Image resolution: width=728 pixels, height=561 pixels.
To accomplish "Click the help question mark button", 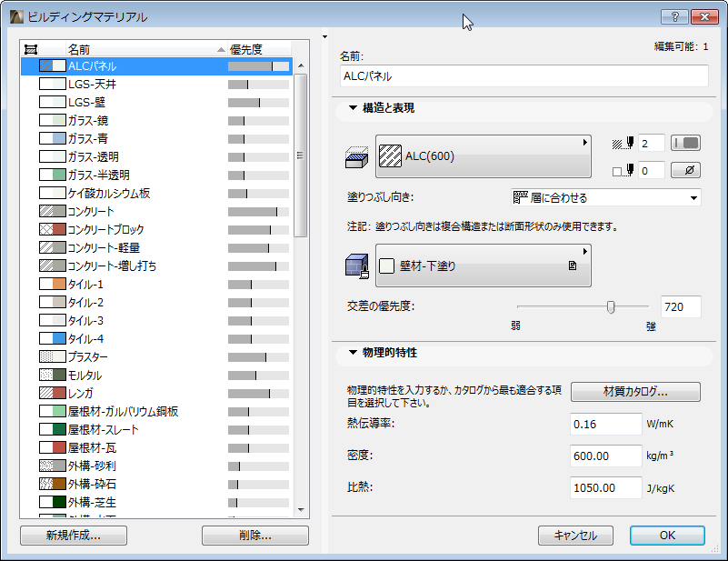I will click(x=674, y=16).
